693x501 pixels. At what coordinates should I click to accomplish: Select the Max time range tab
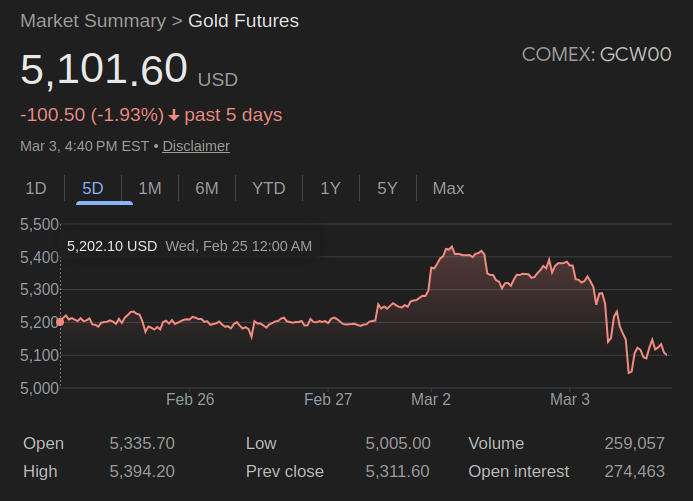click(448, 188)
